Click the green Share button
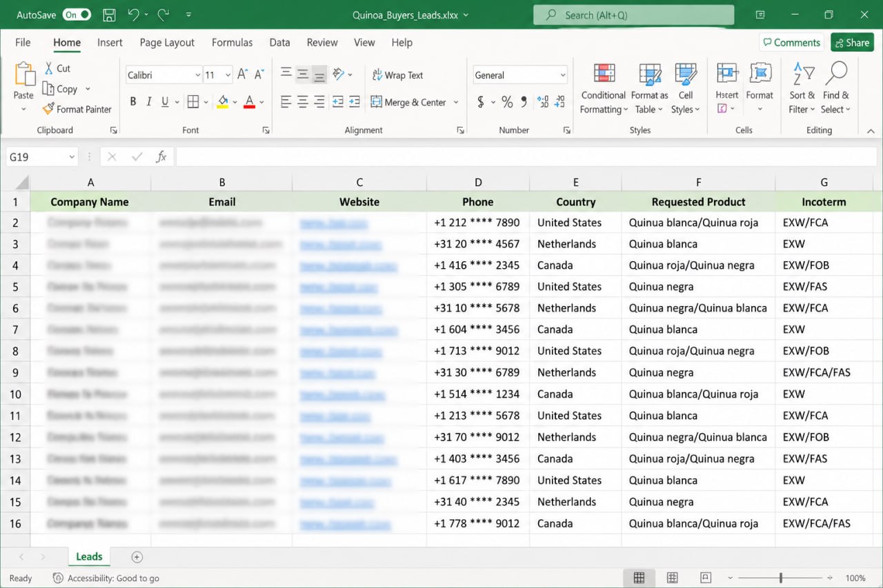This screenshot has height=588, width=883. pyautogui.click(x=852, y=43)
